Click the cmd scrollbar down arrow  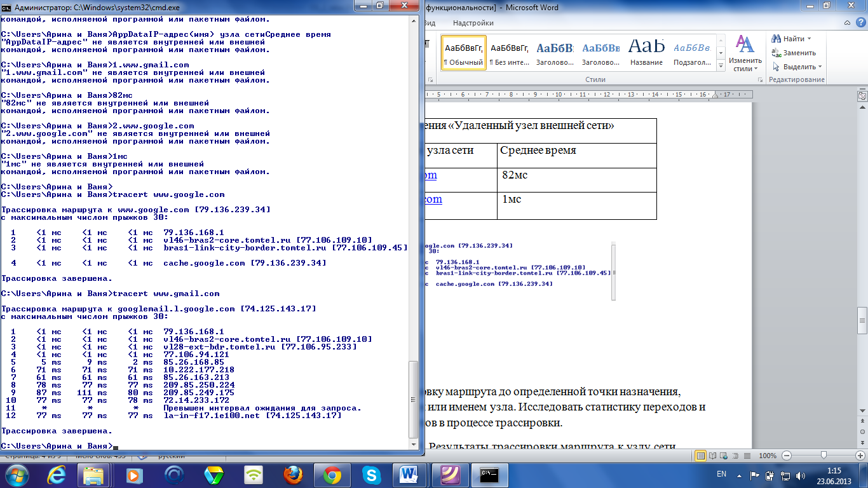pos(413,446)
